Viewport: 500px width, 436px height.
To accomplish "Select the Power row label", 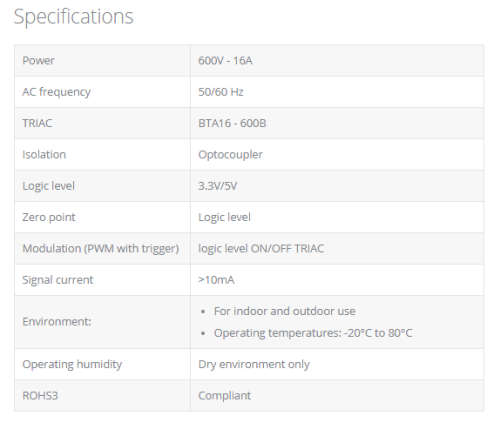I will 38,60.
